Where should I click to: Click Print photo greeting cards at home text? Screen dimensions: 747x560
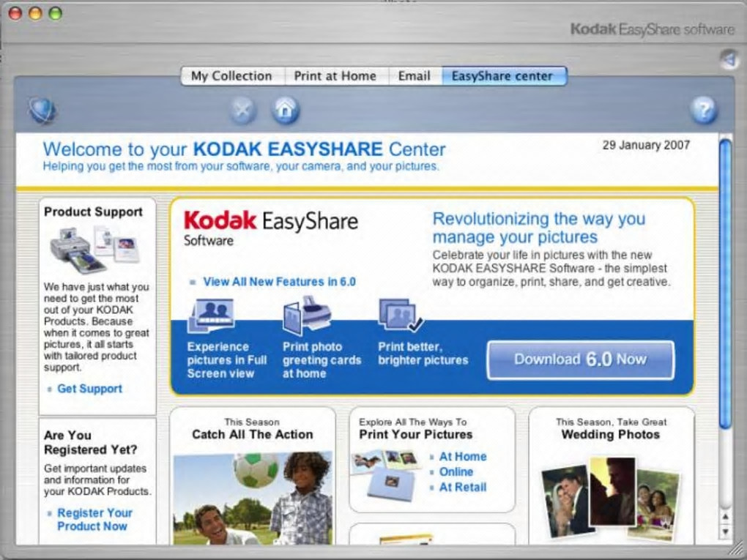tap(322, 360)
